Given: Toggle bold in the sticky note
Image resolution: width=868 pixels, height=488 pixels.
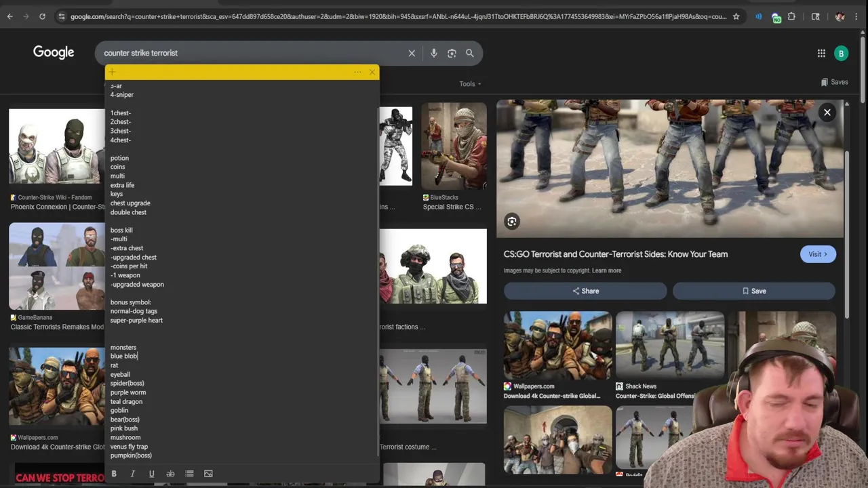Looking at the screenshot, I should point(114,474).
